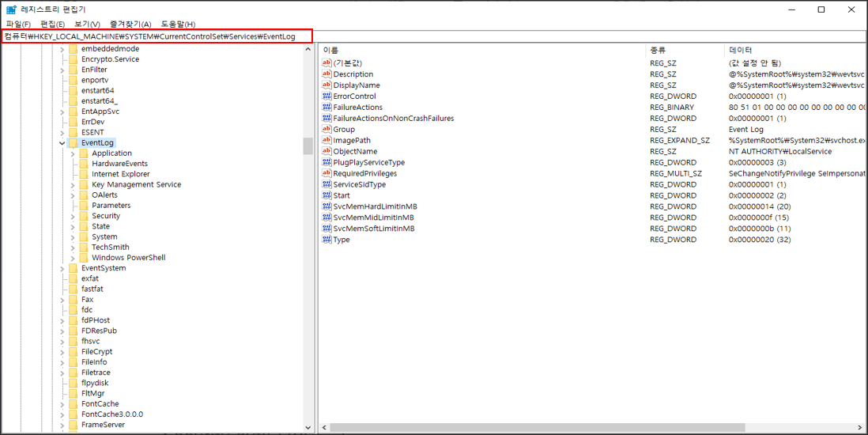Click the FailureActions binary value icon
The width and height of the screenshot is (868, 435).
click(x=326, y=108)
